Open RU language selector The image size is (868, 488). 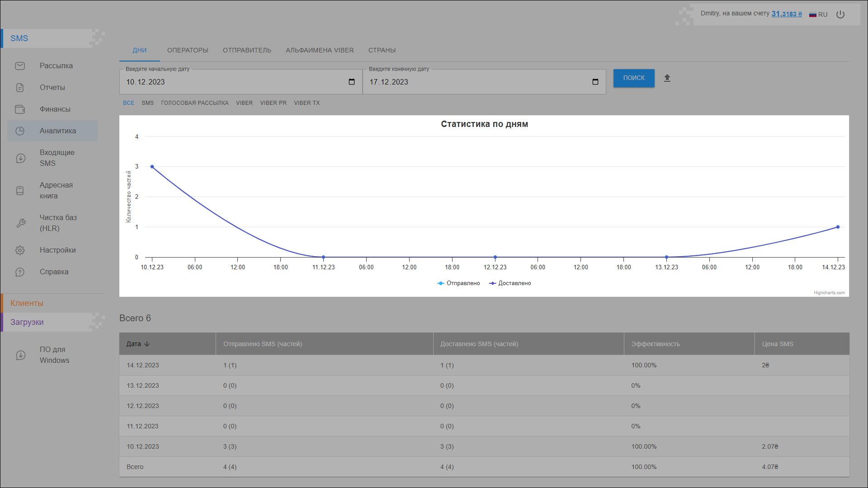(x=818, y=14)
